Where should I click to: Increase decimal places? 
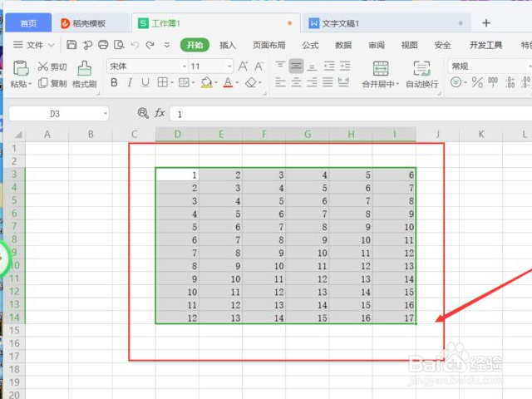click(510, 82)
